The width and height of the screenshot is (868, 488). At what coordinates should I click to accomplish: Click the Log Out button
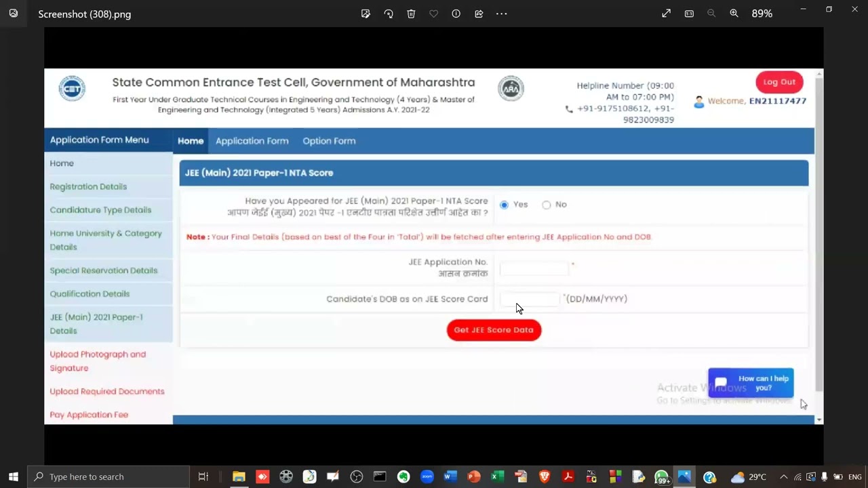779,82
